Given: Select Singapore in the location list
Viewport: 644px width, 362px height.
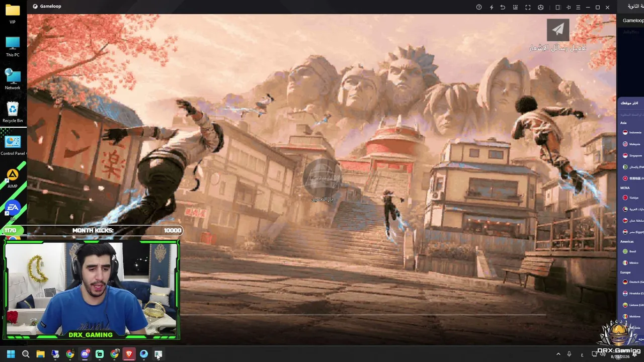Looking at the screenshot, I should 632,156.
